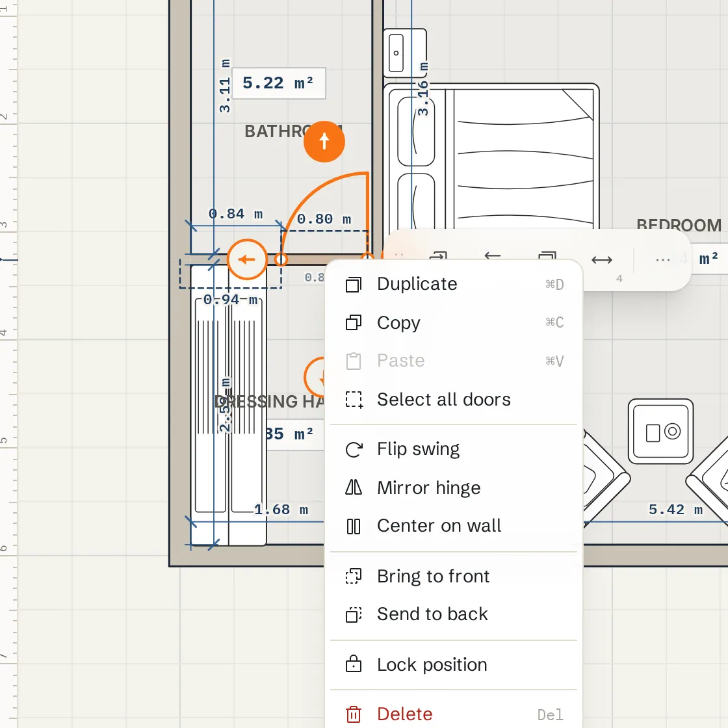728x728 pixels.
Task: Click the left arrow icon in floating toolbar
Action: [x=492, y=256]
